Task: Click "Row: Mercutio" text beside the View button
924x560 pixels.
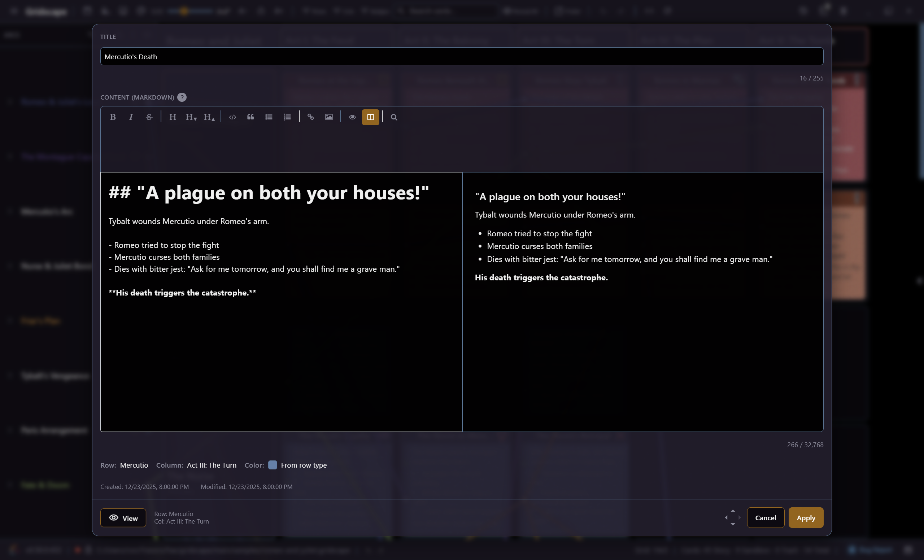Action: point(174,514)
